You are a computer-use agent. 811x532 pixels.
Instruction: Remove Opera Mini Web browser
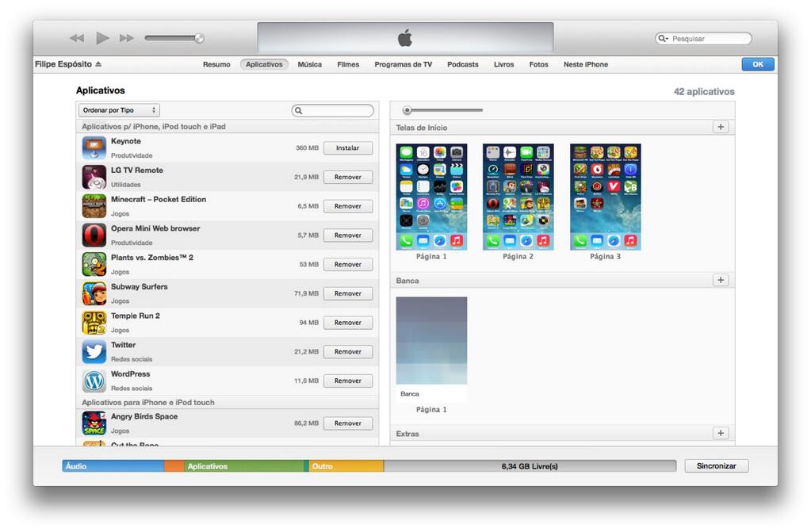point(347,235)
